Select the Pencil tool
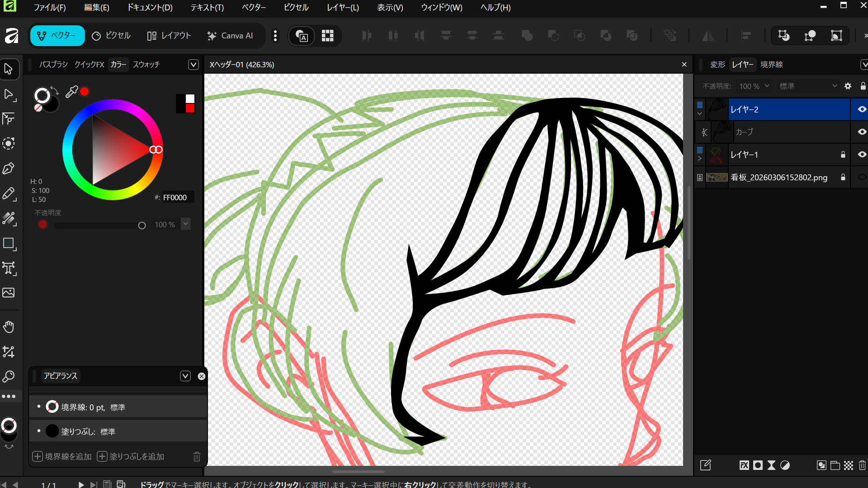Viewport: 868px width, 488px height. 9,193
